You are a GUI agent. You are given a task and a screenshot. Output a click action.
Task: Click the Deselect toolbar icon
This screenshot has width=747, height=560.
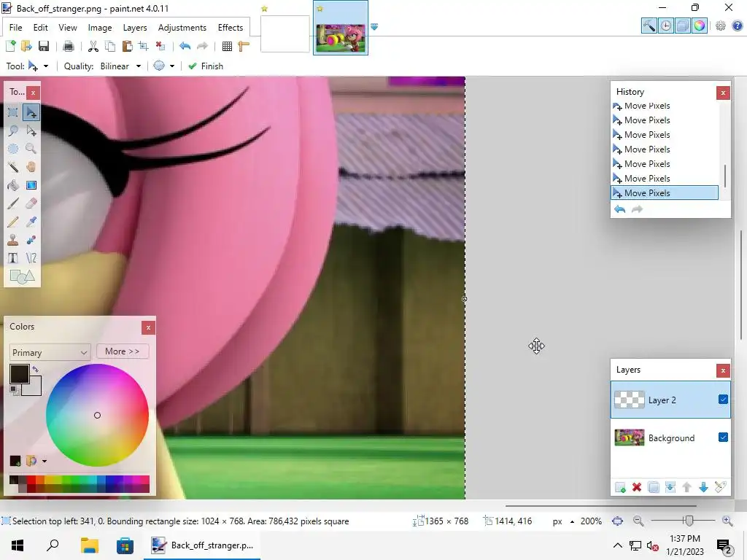click(160, 46)
